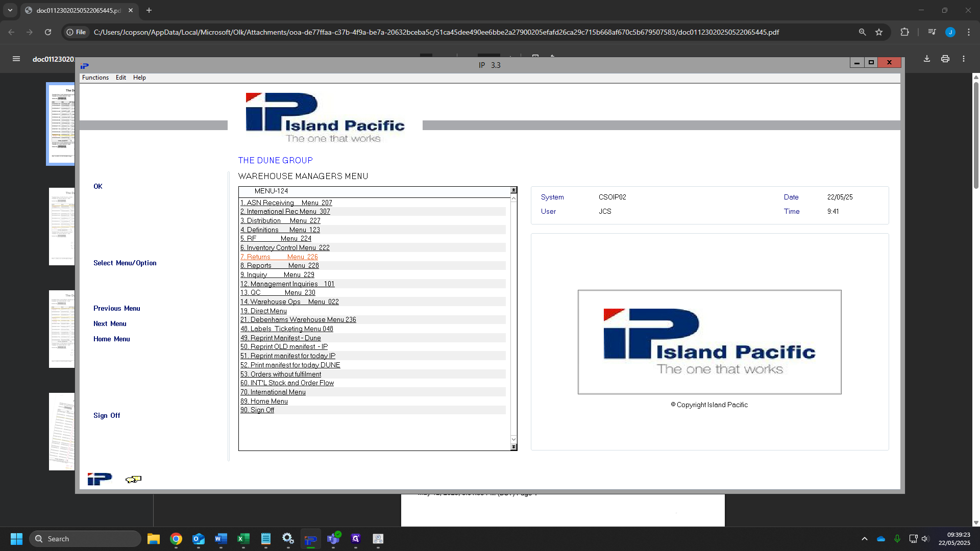Select 7. Returns Menu 226
980x551 pixels.
click(279, 257)
